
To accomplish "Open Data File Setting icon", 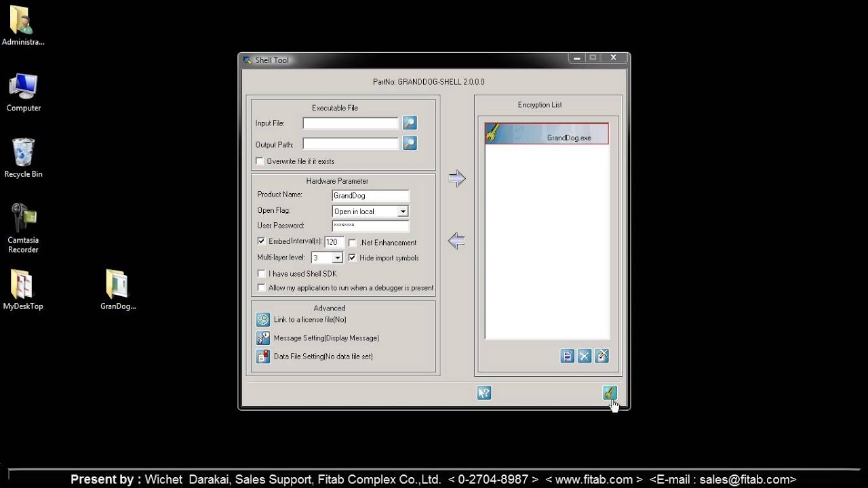I will (x=263, y=356).
